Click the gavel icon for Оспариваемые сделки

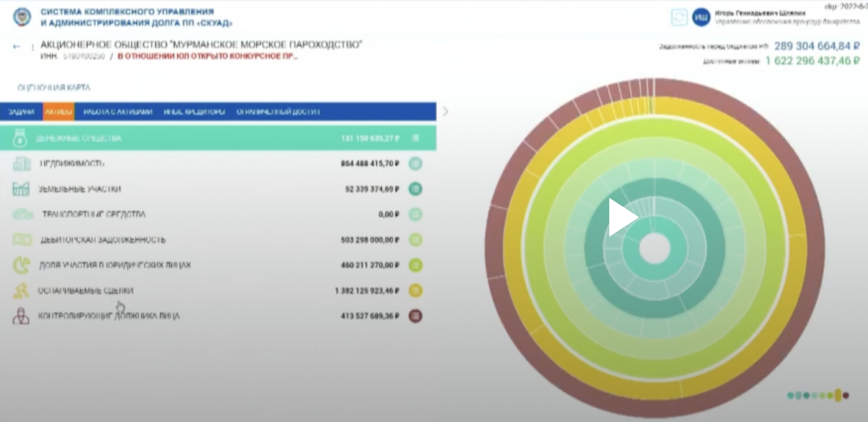[21, 290]
